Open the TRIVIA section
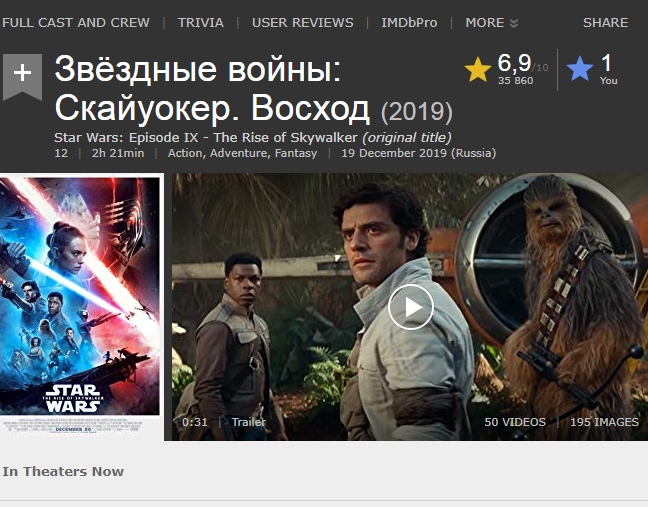Screen dimensions: 648x507 [201, 22]
